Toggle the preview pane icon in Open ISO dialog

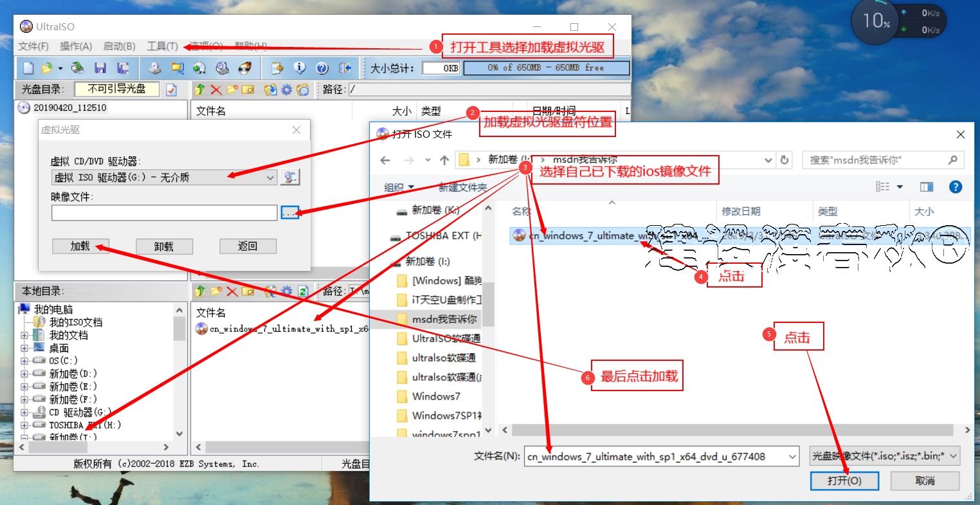[927, 187]
